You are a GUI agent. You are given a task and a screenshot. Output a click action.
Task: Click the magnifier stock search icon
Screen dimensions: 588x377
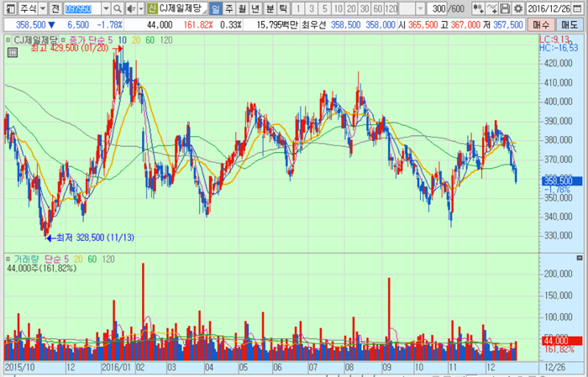pyautogui.click(x=117, y=8)
